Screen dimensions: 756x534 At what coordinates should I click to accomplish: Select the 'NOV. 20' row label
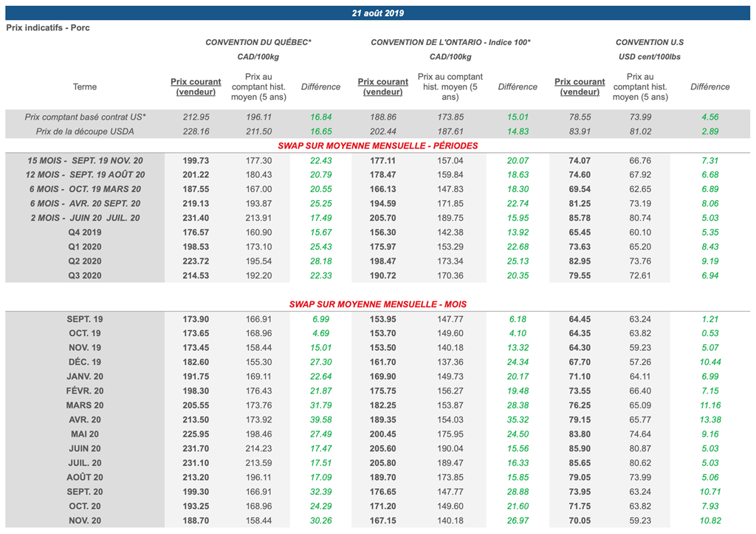(85, 520)
